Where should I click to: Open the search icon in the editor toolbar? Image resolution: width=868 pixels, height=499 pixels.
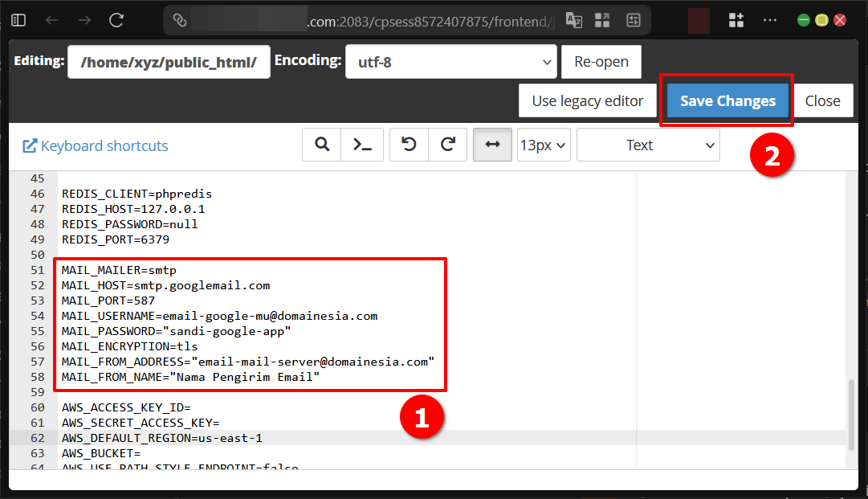click(x=321, y=145)
